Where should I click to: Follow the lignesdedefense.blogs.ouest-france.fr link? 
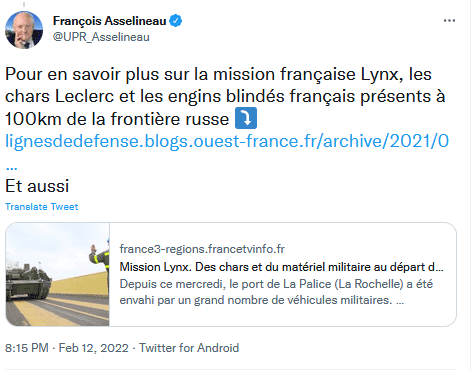(x=227, y=141)
